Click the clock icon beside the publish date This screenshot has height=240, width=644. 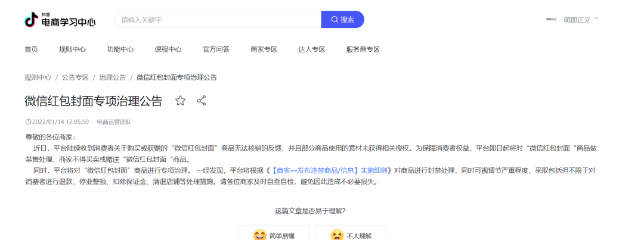[x=28, y=122]
